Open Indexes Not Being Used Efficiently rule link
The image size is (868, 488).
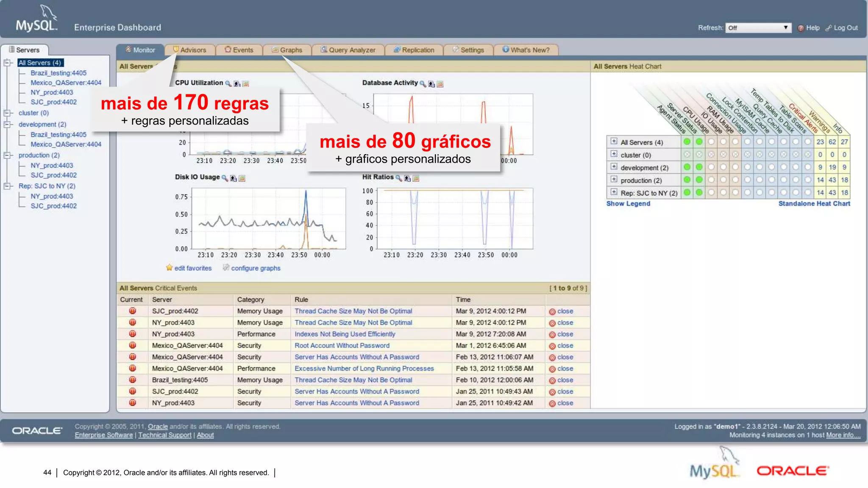click(x=345, y=334)
